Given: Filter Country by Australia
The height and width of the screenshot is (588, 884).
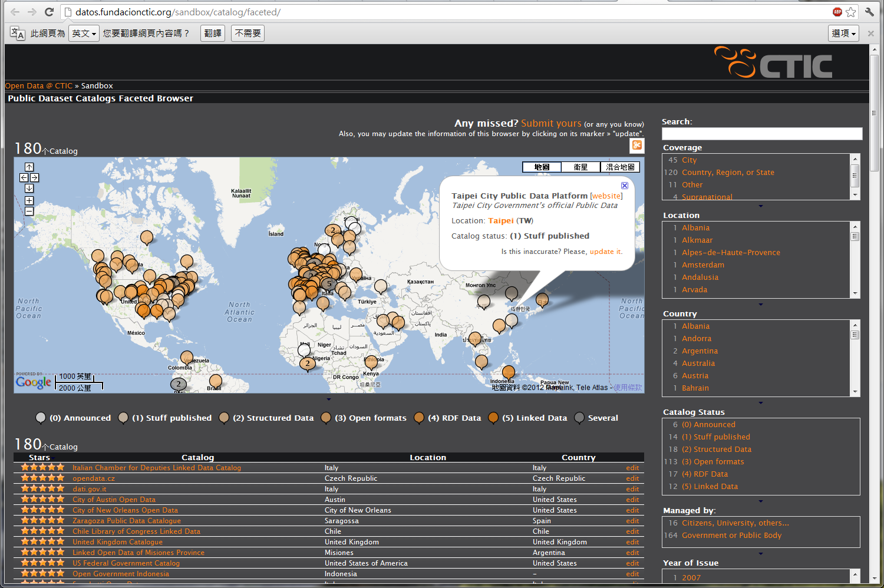Looking at the screenshot, I should (698, 364).
